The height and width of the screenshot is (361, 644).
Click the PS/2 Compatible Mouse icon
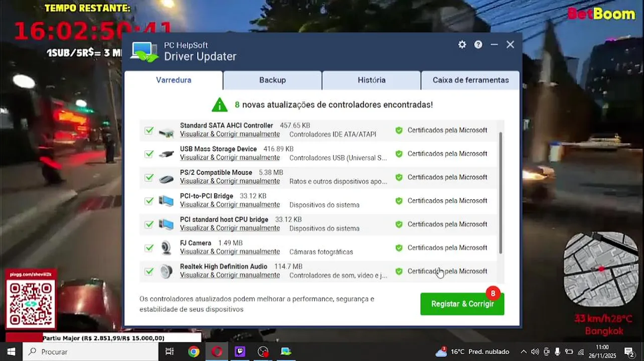pyautogui.click(x=166, y=178)
